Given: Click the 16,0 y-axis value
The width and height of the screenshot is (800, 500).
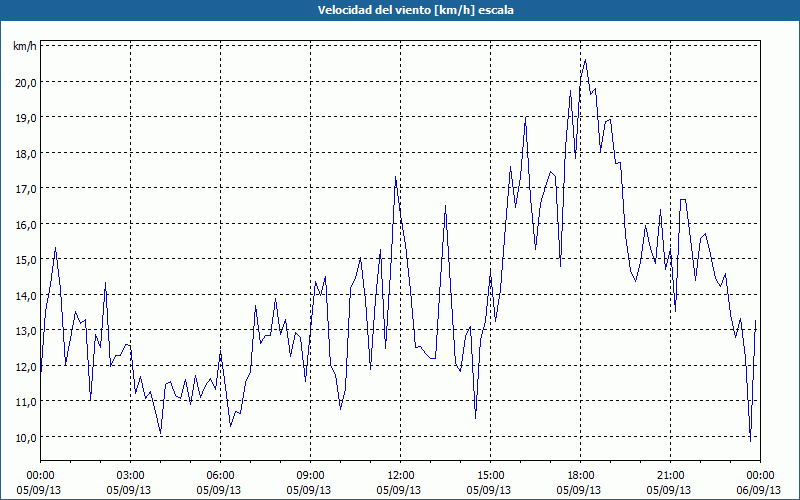Looking at the screenshot, I should (26, 224).
